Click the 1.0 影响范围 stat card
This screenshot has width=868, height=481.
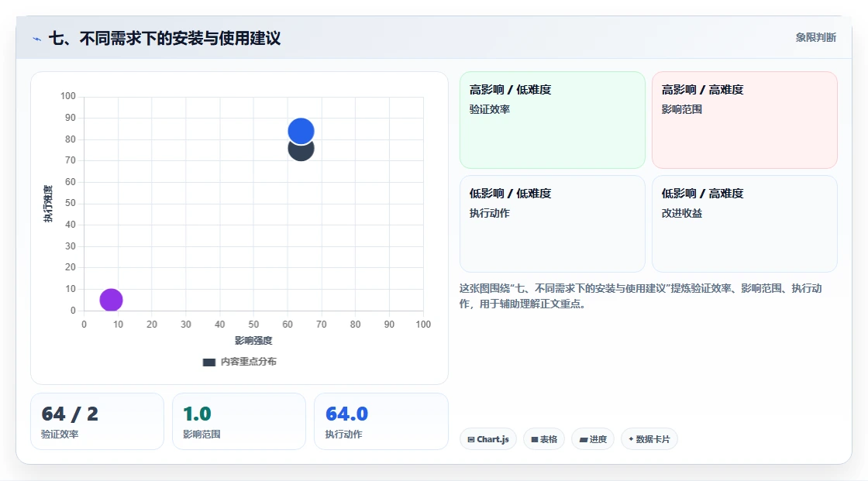[x=239, y=421]
